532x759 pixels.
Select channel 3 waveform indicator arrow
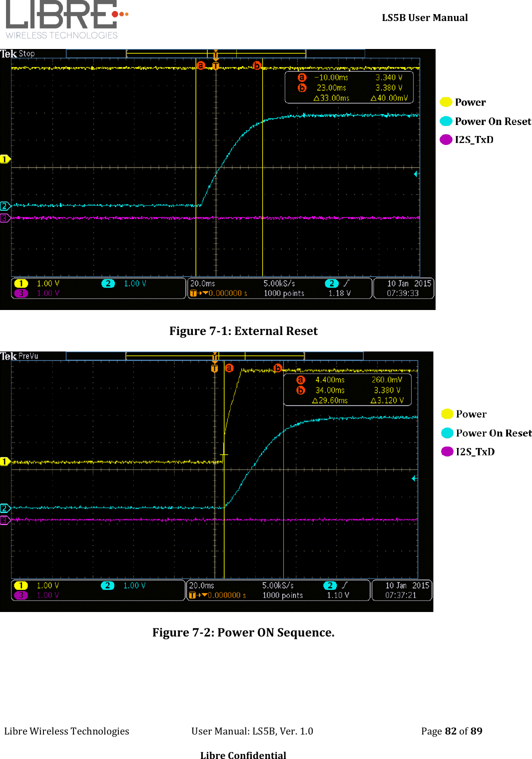(x=4, y=218)
